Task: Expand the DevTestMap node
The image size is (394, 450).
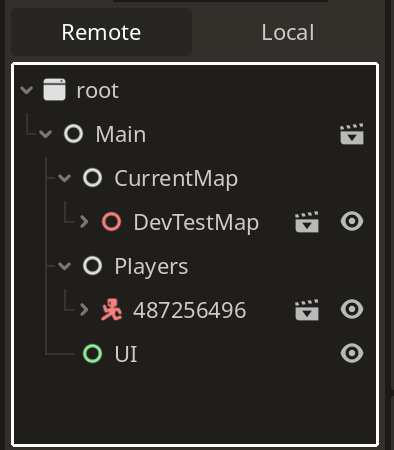Action: tap(84, 222)
